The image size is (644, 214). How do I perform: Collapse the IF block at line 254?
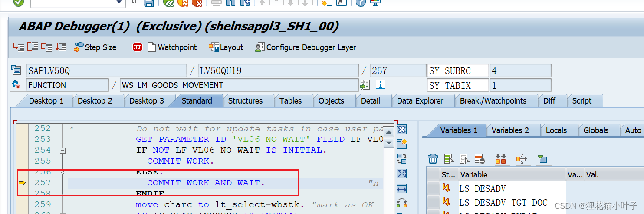(62, 150)
